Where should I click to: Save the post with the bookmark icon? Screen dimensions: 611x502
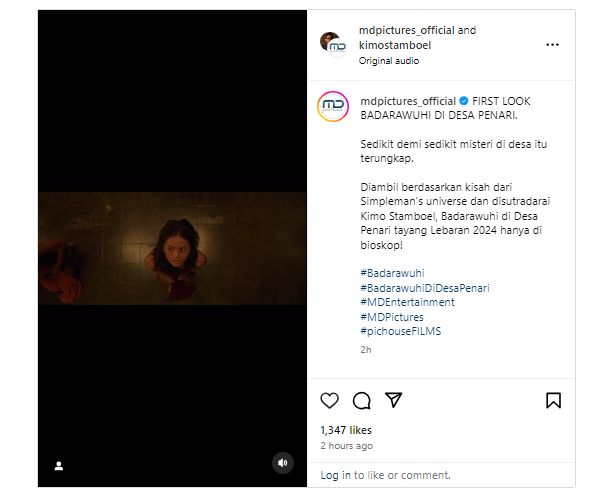553,400
